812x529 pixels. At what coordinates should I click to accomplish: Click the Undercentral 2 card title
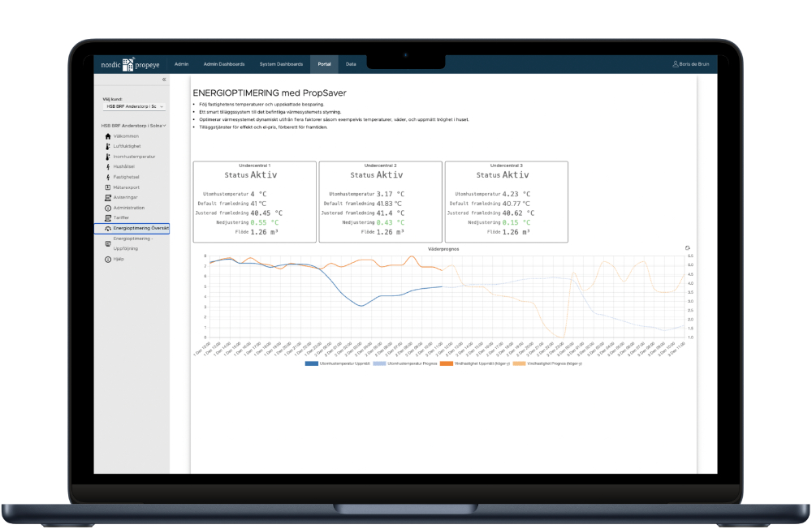[380, 166]
